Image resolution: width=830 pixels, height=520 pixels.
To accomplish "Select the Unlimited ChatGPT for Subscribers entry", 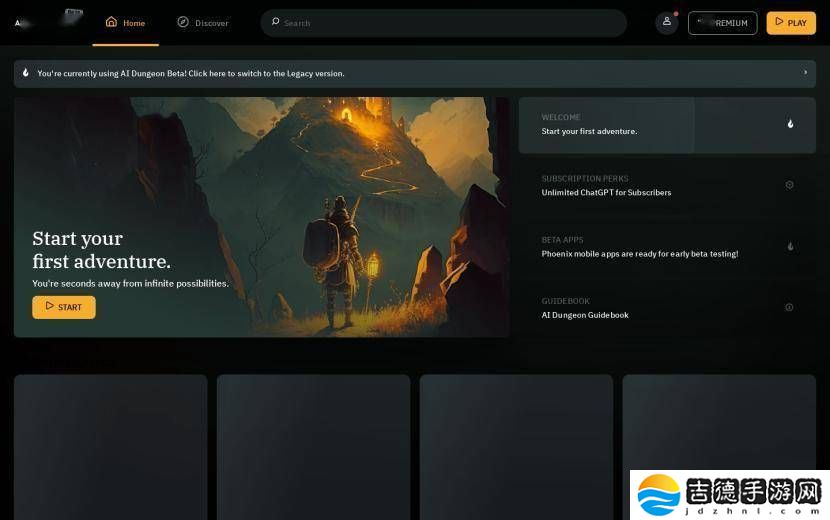I will pyautogui.click(x=606, y=192).
